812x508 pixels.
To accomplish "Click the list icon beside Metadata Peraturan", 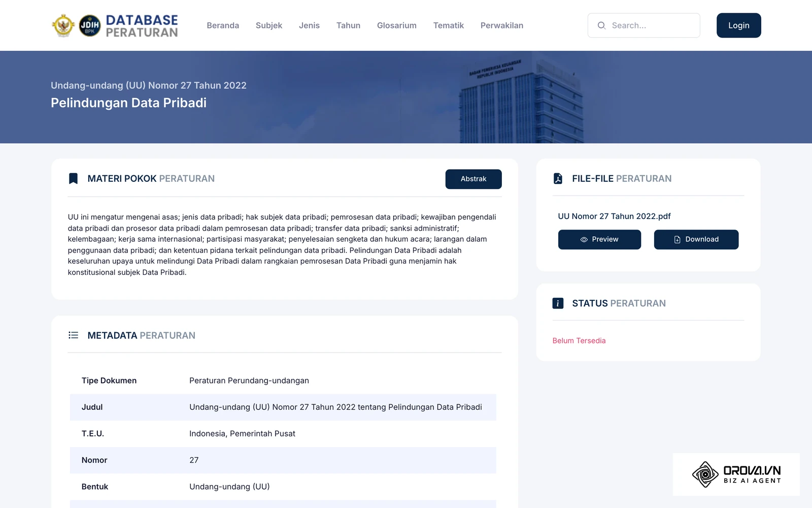I will pos(73,335).
